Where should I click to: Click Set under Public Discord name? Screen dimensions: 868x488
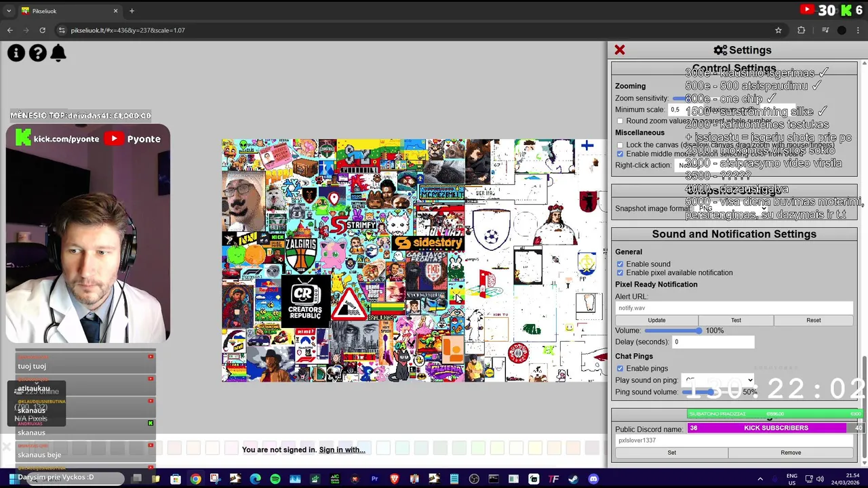(671, 453)
